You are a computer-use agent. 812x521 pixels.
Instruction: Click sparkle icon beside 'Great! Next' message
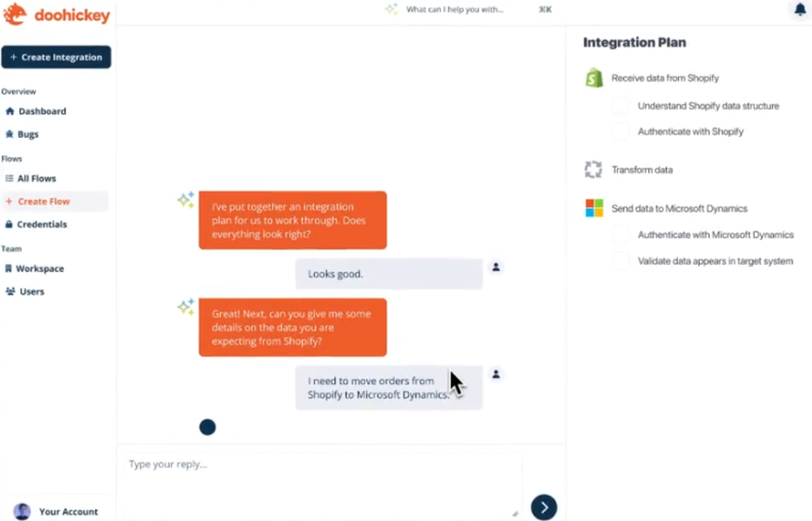[186, 307]
